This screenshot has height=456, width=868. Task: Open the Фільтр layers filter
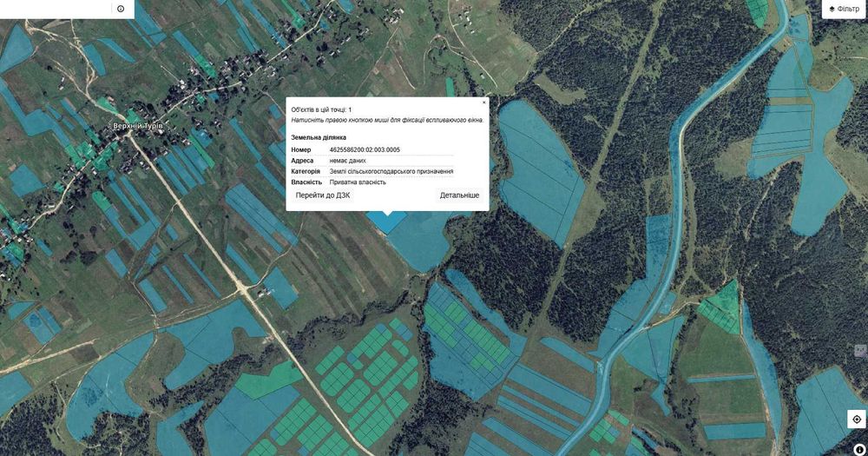tap(845, 9)
